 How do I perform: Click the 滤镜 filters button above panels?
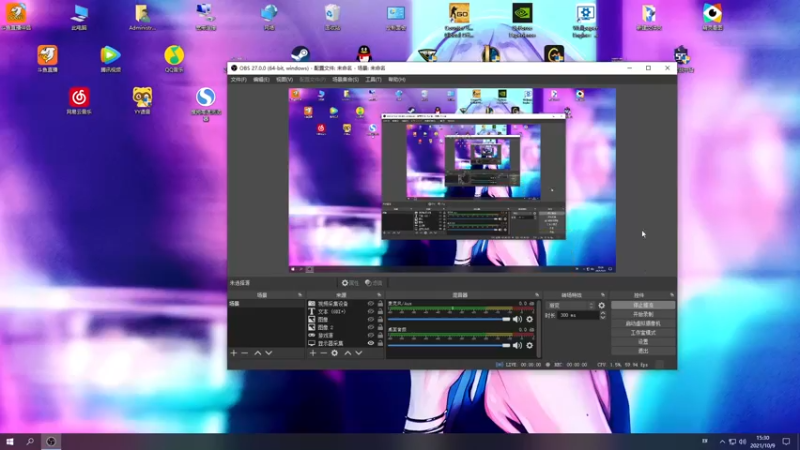coord(374,283)
